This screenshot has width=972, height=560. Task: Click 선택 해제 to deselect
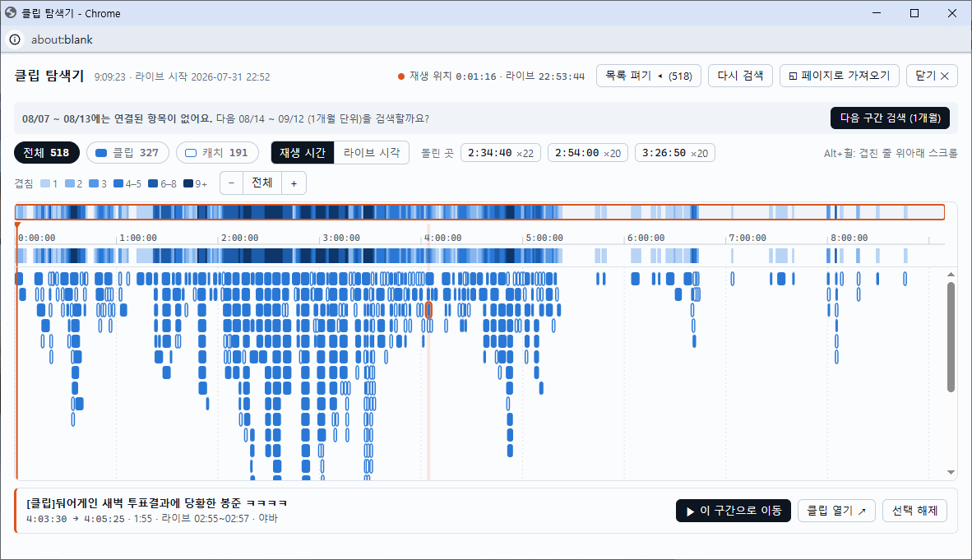(915, 511)
